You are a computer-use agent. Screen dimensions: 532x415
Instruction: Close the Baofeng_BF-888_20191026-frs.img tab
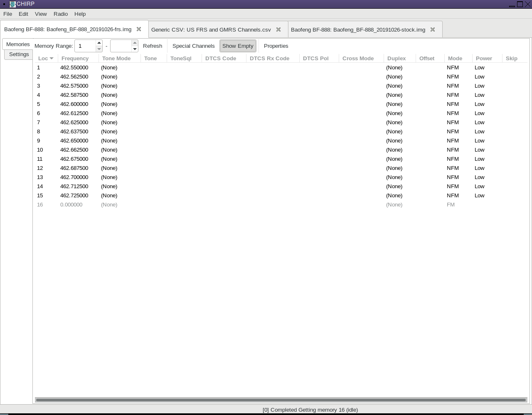139,29
